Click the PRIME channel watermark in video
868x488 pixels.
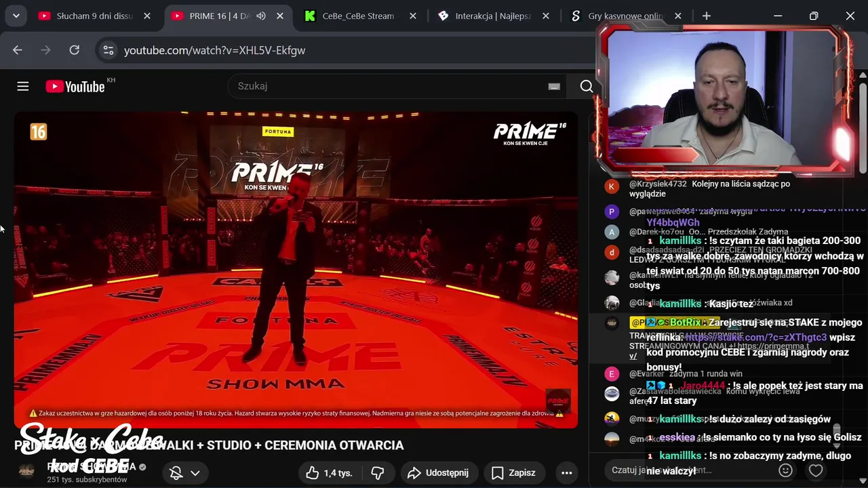[558, 401]
